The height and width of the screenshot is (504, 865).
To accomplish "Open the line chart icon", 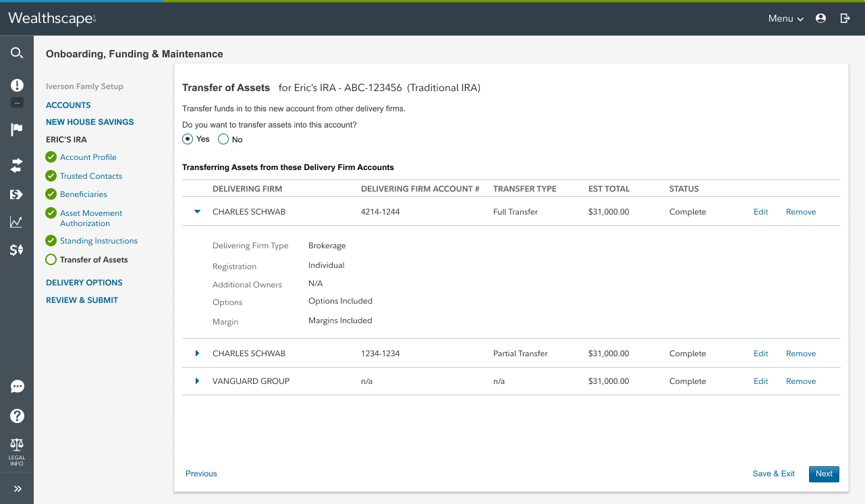I will coord(17,221).
